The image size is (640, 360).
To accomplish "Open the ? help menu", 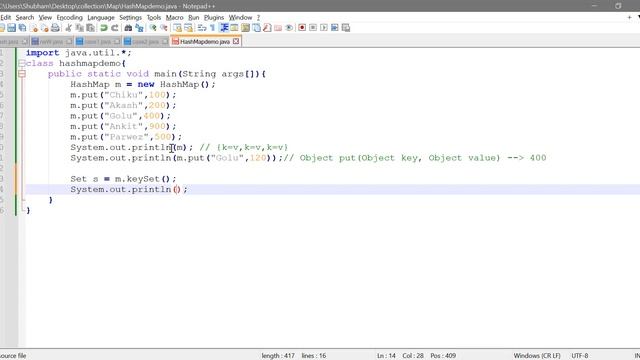I will click(258, 18).
